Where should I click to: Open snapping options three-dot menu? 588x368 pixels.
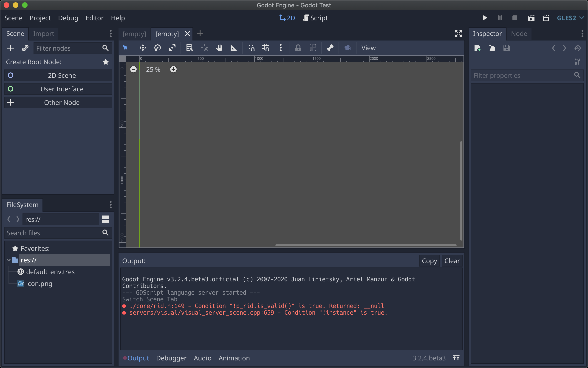281,48
